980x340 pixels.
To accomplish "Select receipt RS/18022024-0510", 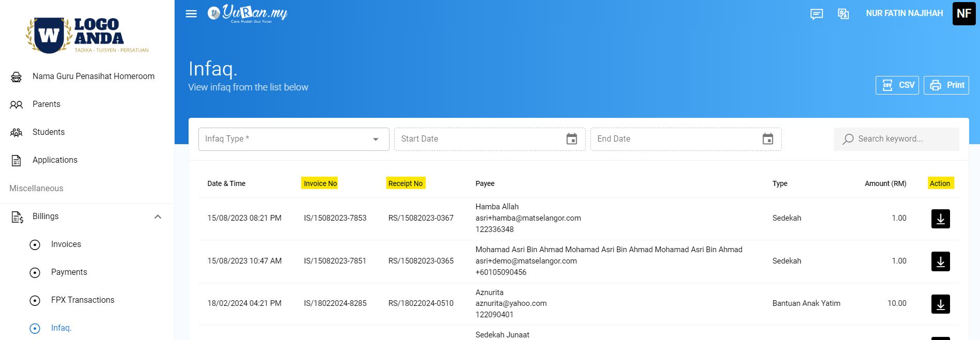I will click(421, 303).
